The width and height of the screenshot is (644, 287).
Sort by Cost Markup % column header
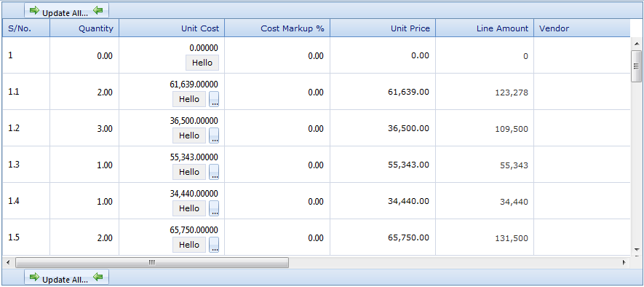click(277, 28)
